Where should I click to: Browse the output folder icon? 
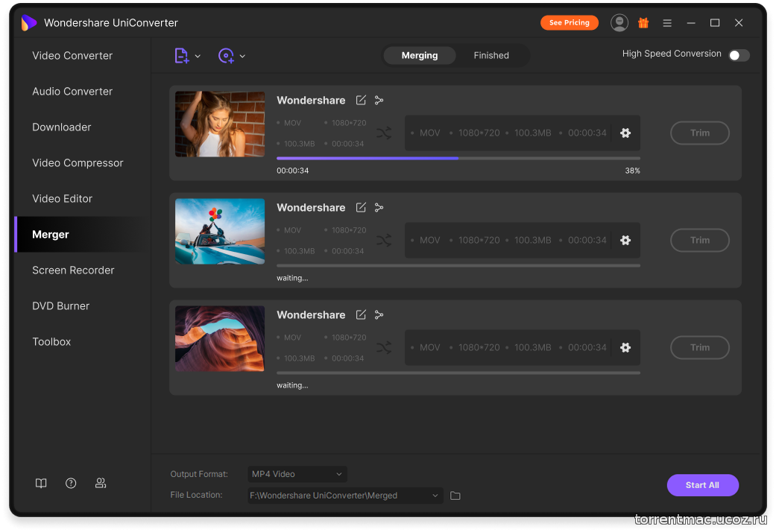point(455,495)
